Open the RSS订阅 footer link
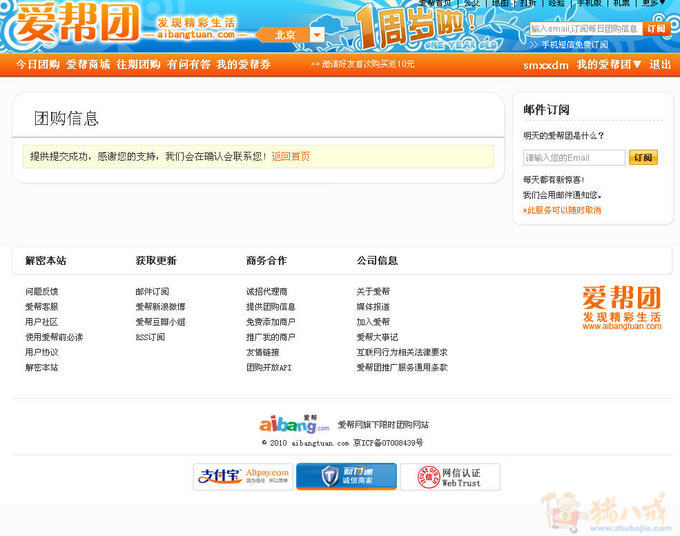This screenshot has height=536, width=680. pos(150,337)
